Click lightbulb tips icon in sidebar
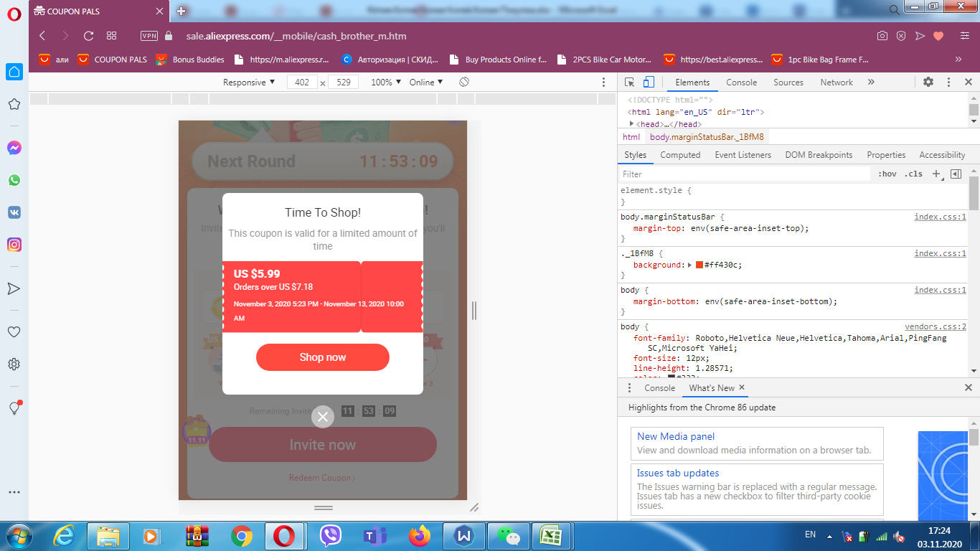Image resolution: width=980 pixels, height=551 pixels. [x=14, y=408]
